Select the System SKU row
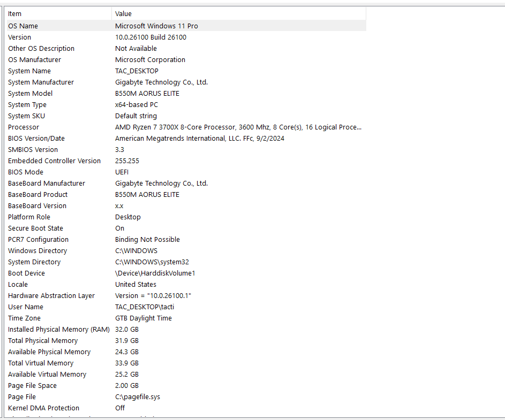The image size is (505, 420). click(x=186, y=116)
